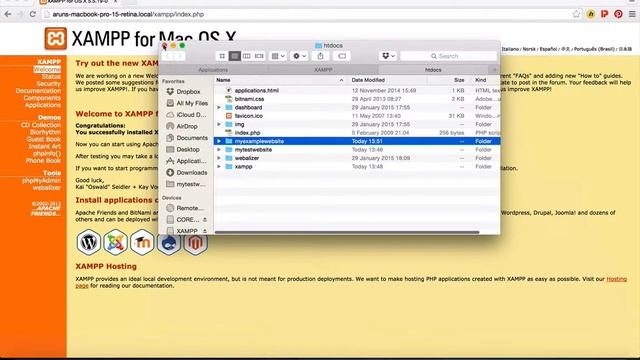
Task: Select the htdocs tab in Finder
Action: (433, 70)
